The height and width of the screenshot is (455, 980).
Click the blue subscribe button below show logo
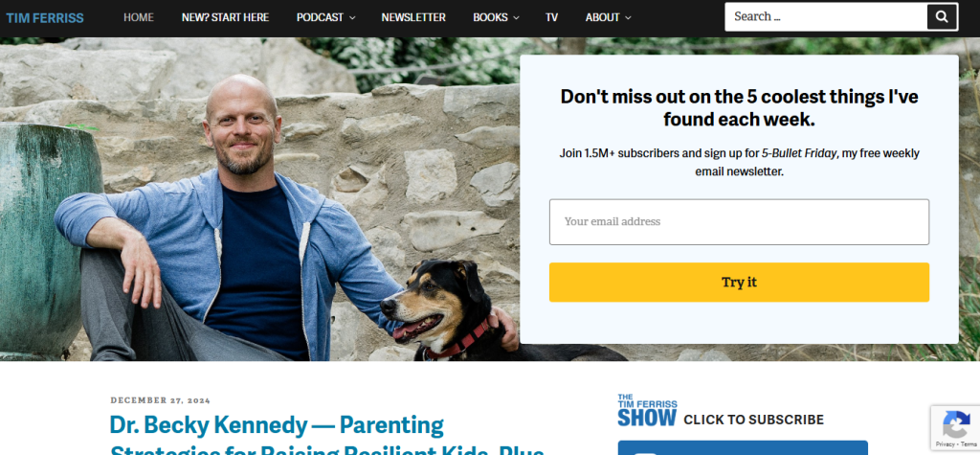tap(743, 447)
